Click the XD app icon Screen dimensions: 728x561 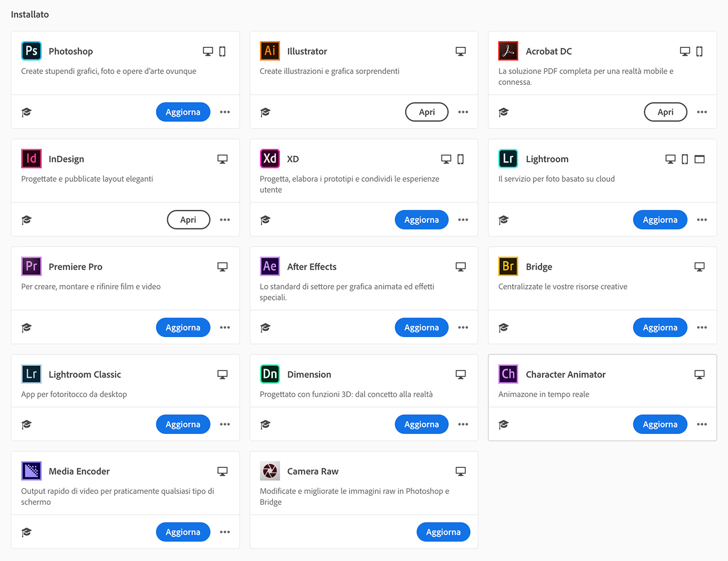pyautogui.click(x=270, y=159)
